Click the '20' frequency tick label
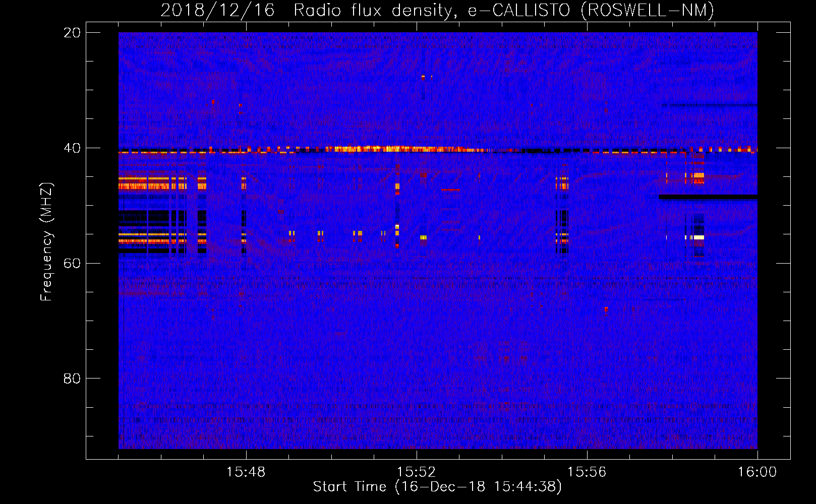The height and width of the screenshot is (504, 816). (72, 33)
